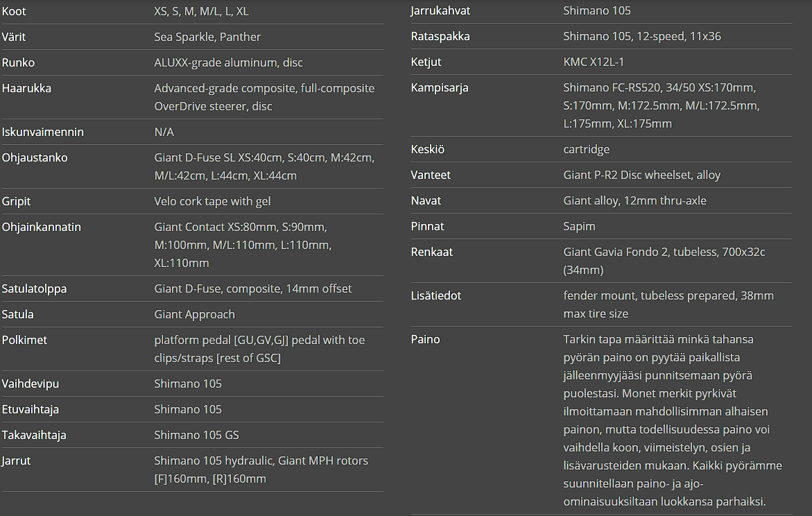The width and height of the screenshot is (812, 516).
Task: Select the Runko row label
Action: tap(19, 62)
